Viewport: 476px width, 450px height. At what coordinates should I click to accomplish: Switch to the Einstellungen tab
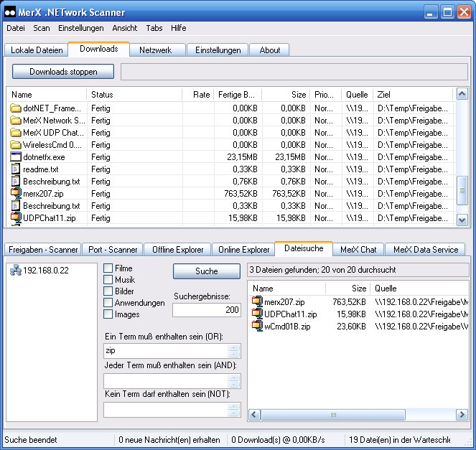point(218,50)
